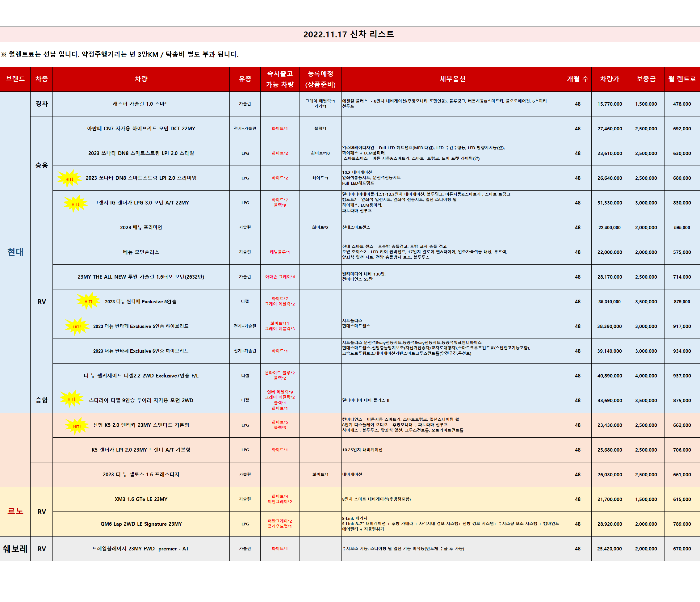Click the 브랜드 column header
This screenshot has width=700, height=602.
(15, 79)
